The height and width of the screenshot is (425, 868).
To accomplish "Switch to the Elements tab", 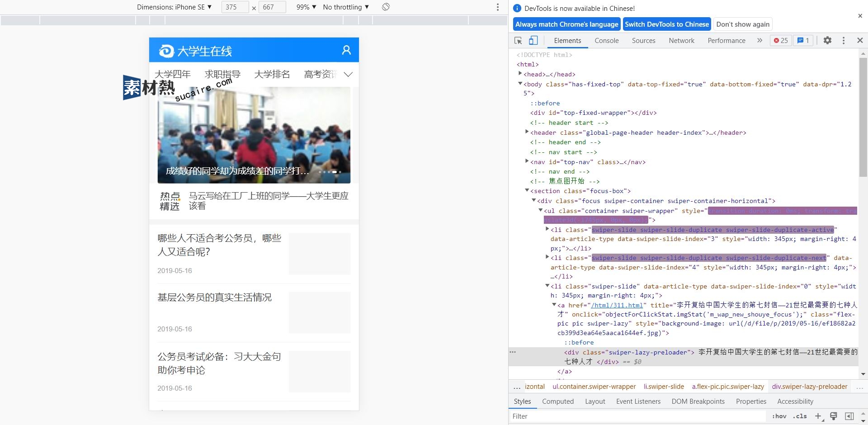I will [567, 41].
